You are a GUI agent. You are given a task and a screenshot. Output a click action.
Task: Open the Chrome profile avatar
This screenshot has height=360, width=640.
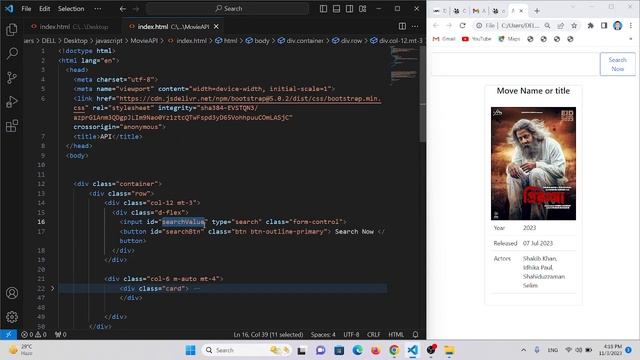(x=618, y=25)
